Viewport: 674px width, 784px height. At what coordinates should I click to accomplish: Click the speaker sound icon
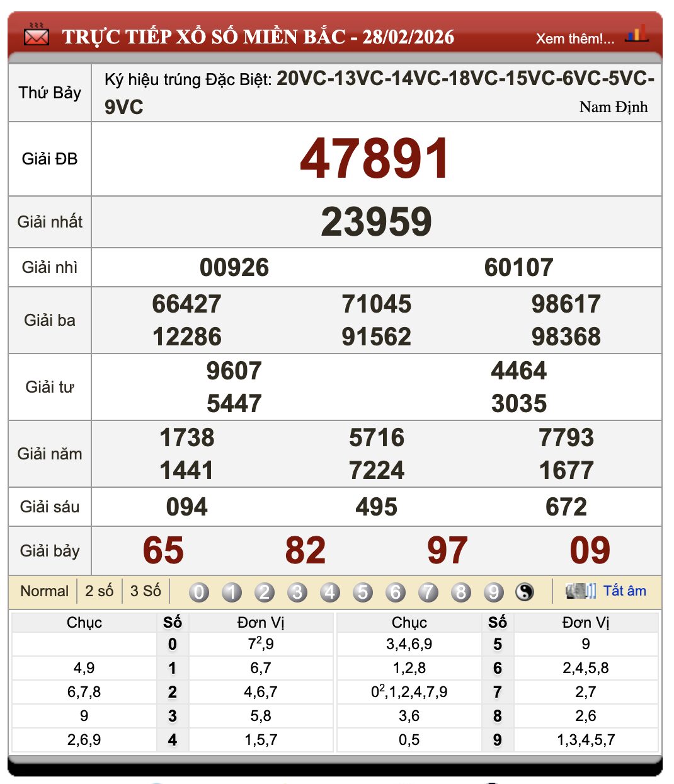pyautogui.click(x=580, y=591)
